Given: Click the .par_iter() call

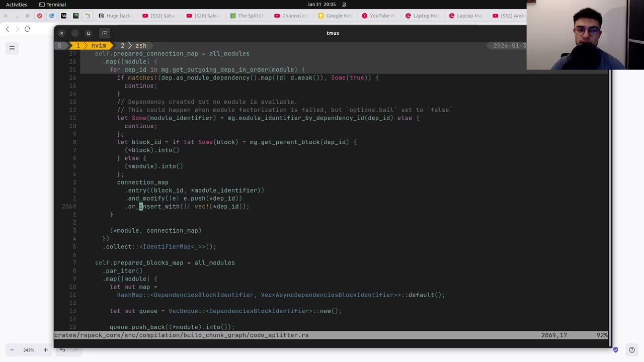Looking at the screenshot, I should pyautogui.click(x=123, y=271).
